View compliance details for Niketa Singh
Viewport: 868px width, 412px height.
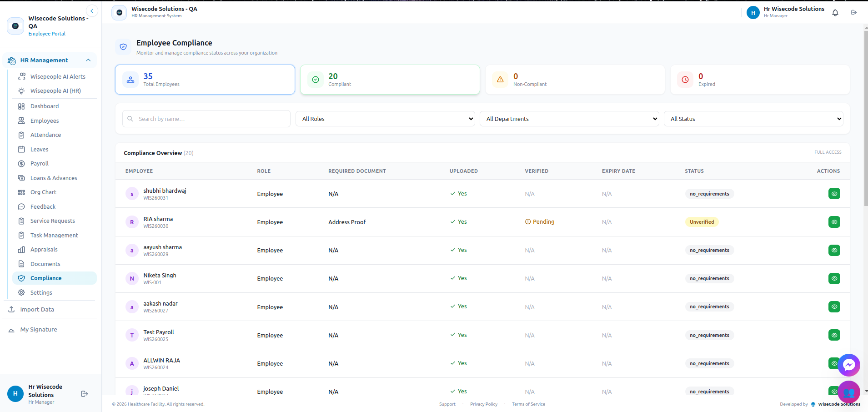pyautogui.click(x=834, y=278)
